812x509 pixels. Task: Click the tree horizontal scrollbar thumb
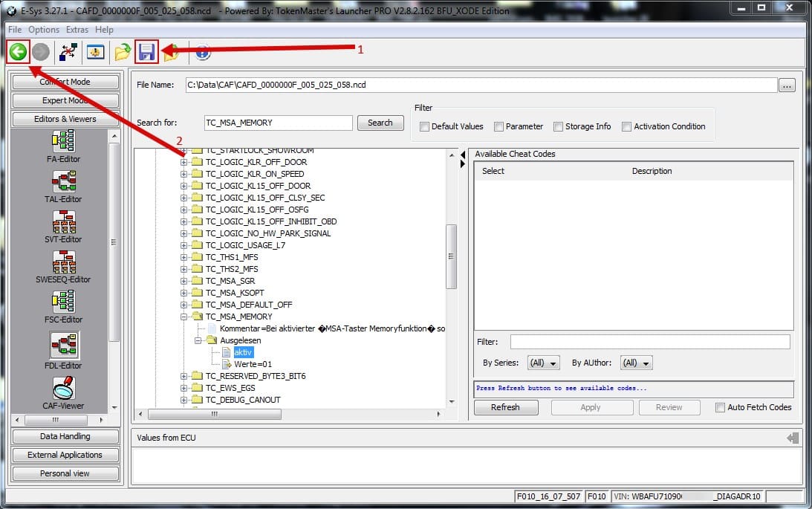point(215,414)
